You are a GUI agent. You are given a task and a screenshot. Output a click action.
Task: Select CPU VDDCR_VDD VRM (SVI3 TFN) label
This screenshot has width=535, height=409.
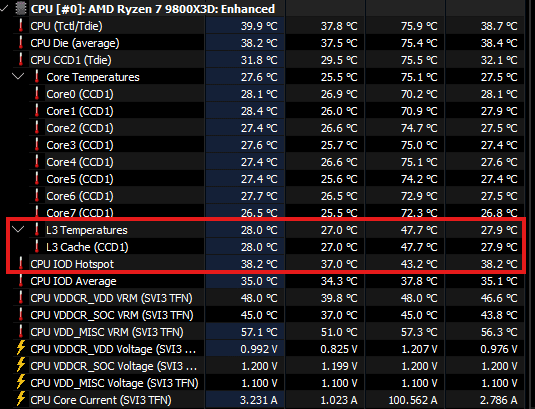click(111, 298)
